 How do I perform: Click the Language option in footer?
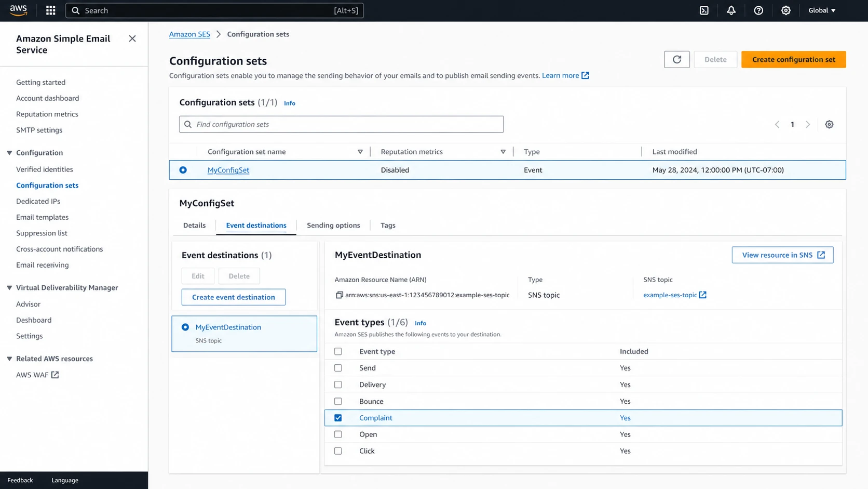tap(65, 480)
